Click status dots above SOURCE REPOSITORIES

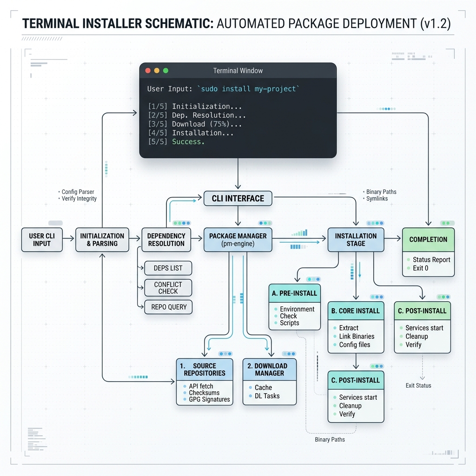pyautogui.click(x=225, y=354)
